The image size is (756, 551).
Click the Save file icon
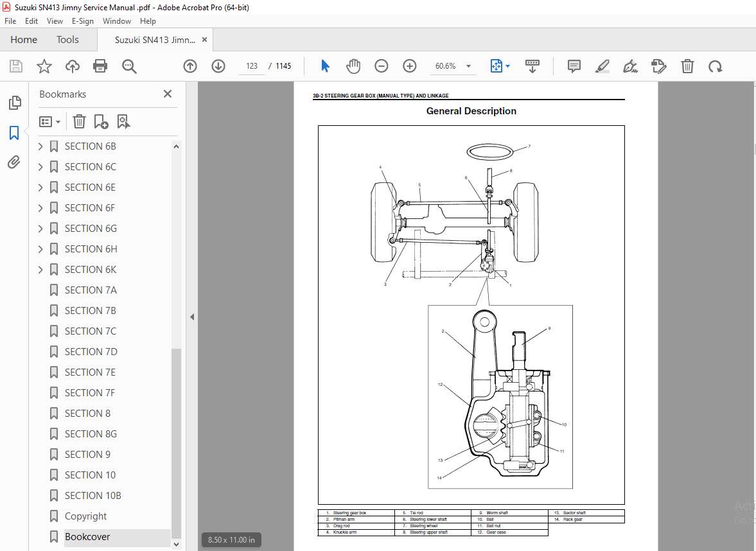[16, 66]
